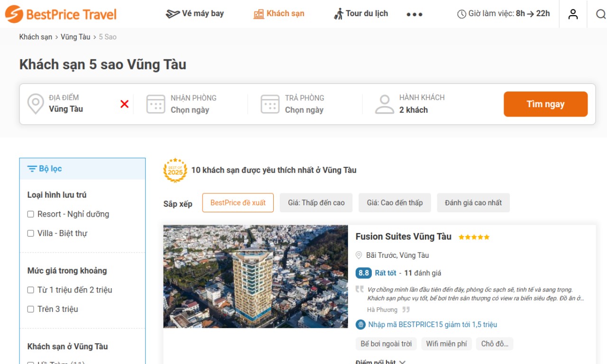Screen dimensions: 607x364
Task: Click the search magnifier icon in header
Action: pyautogui.click(x=601, y=14)
